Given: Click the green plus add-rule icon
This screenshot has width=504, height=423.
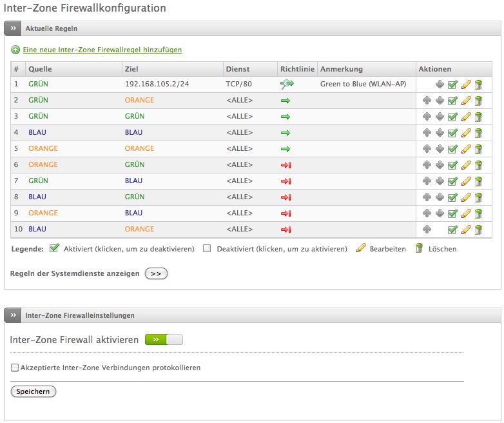Looking at the screenshot, I should [x=15, y=50].
